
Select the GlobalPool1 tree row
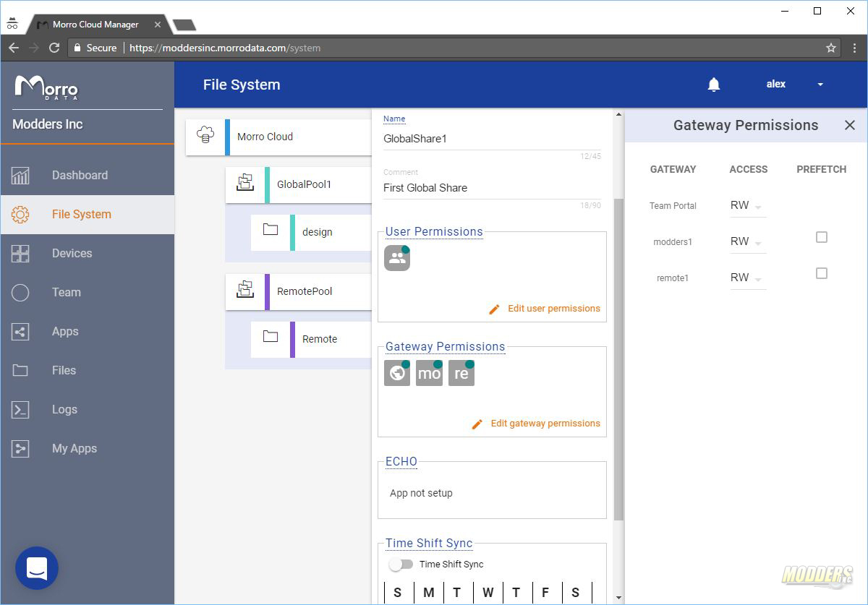pos(299,185)
